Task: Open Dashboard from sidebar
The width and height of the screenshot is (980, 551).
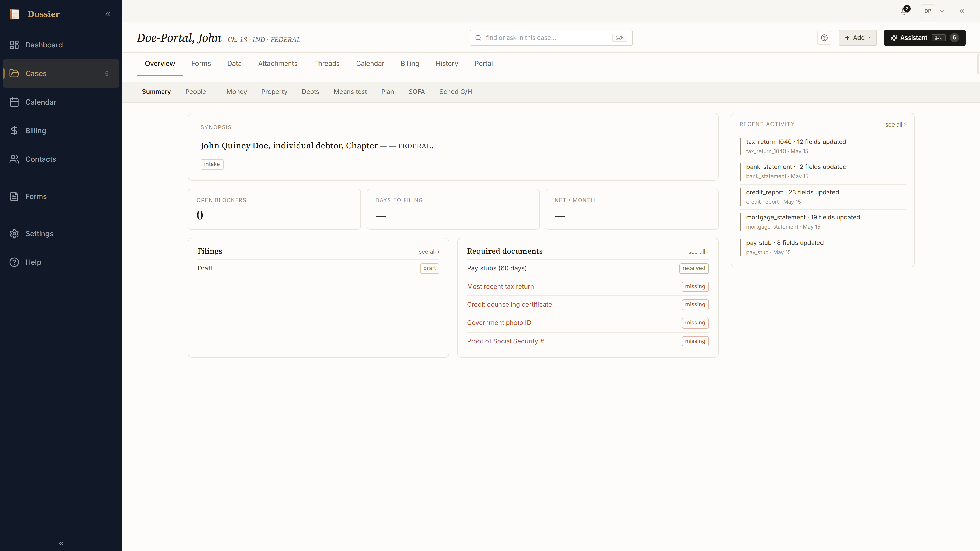Action: (x=61, y=45)
